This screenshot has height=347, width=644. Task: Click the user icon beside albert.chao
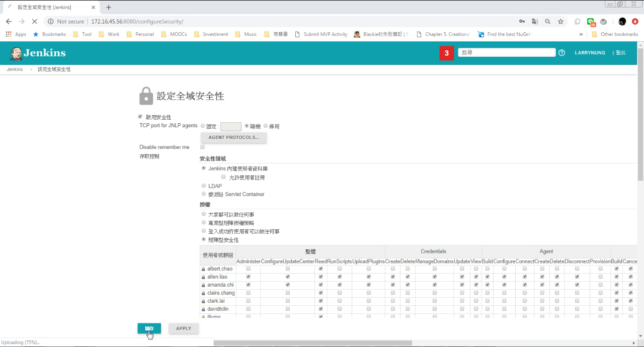pos(203,269)
